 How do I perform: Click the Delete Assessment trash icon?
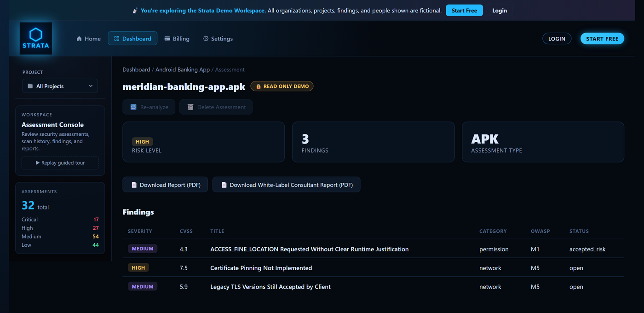190,107
